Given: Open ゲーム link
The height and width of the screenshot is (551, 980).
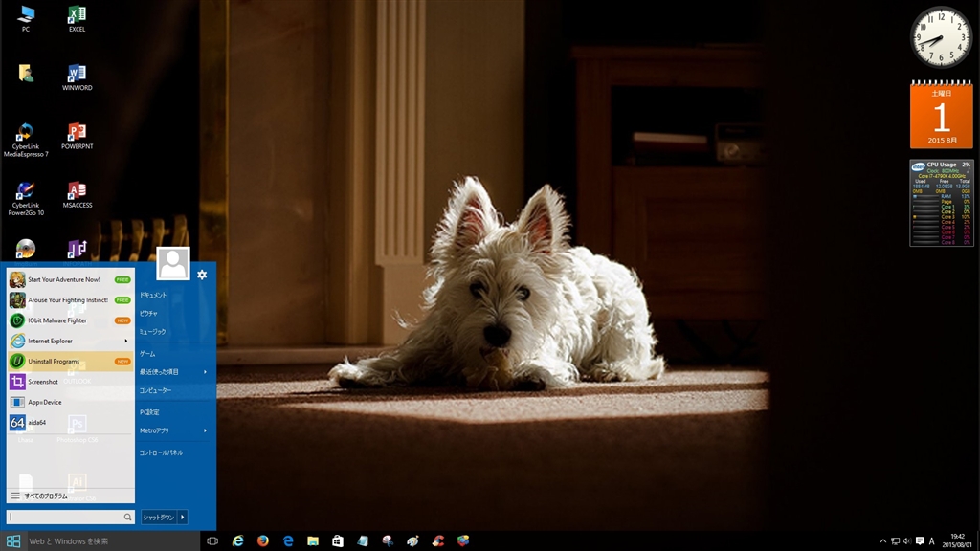Looking at the screenshot, I should [147, 354].
